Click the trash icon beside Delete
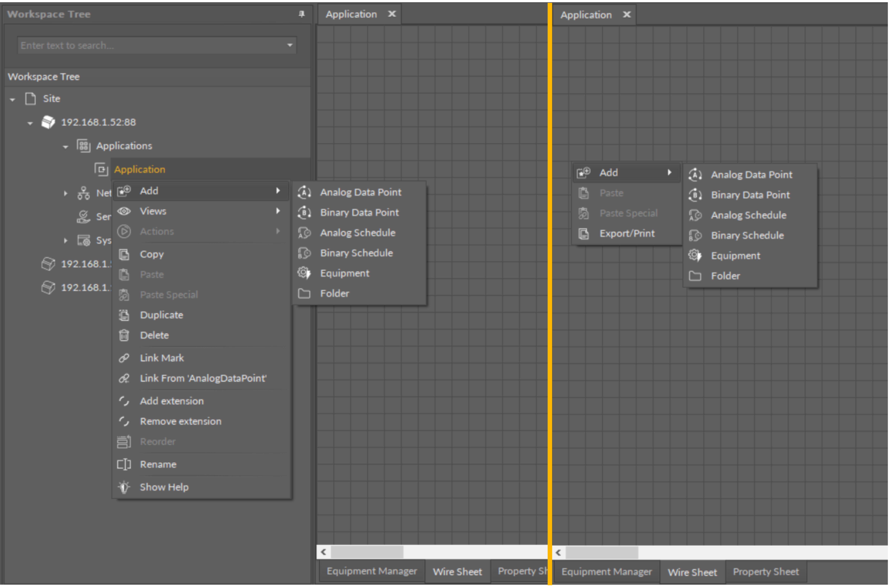 pyautogui.click(x=124, y=335)
